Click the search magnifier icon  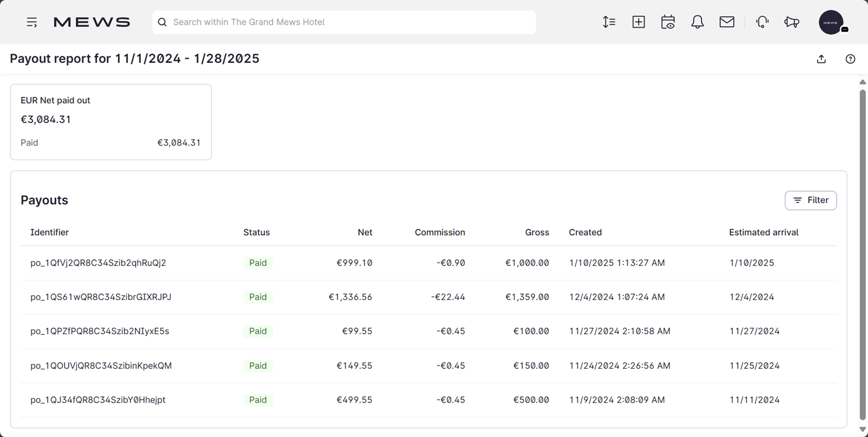pyautogui.click(x=162, y=22)
